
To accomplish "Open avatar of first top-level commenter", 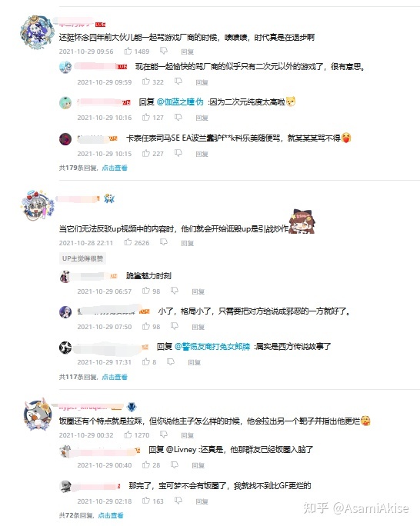I will pos(37,32).
